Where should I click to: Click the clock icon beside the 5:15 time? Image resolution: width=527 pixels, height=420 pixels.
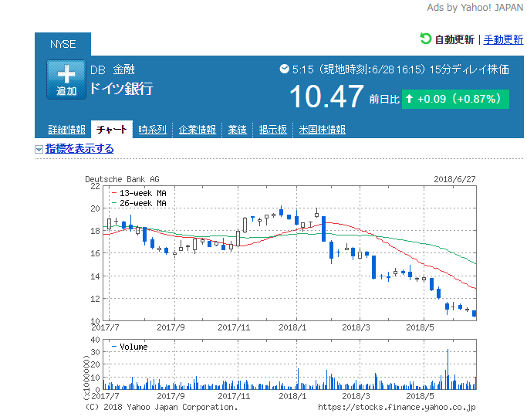pyautogui.click(x=284, y=69)
